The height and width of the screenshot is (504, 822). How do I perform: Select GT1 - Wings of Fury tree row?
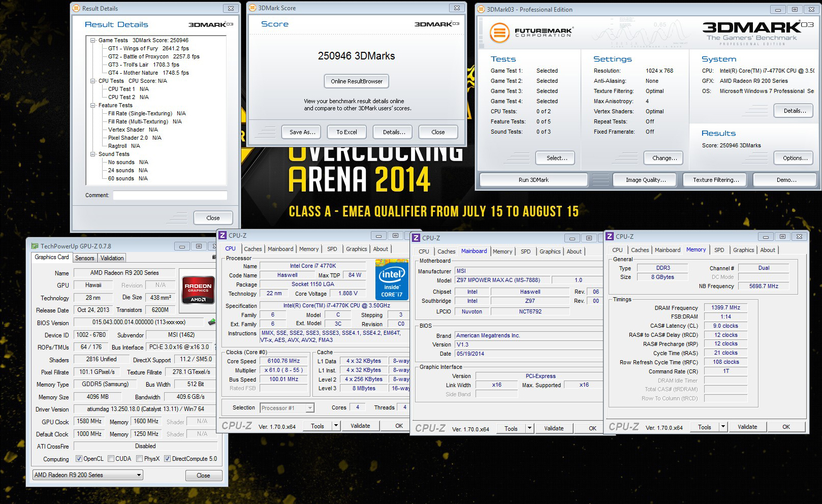148,48
